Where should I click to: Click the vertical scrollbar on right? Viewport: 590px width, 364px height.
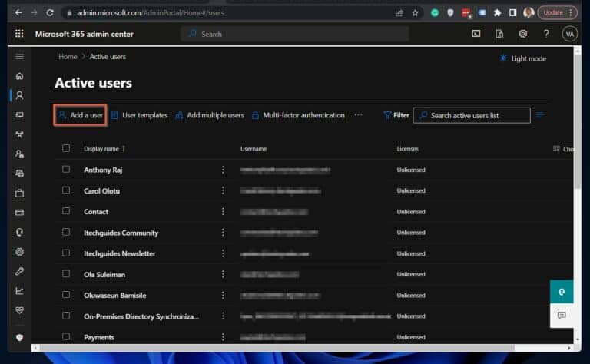[x=577, y=122]
